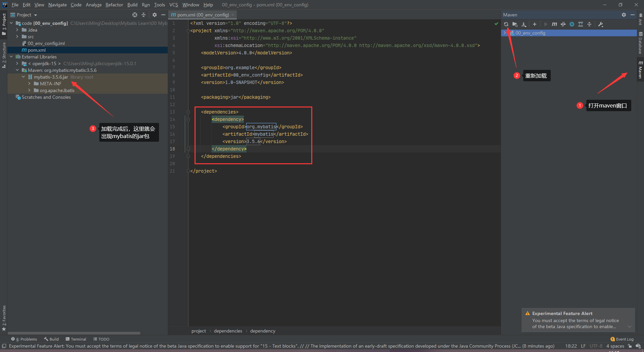The image size is (644, 352).
Task: Locate opened file in Project panel
Action: tap(135, 15)
